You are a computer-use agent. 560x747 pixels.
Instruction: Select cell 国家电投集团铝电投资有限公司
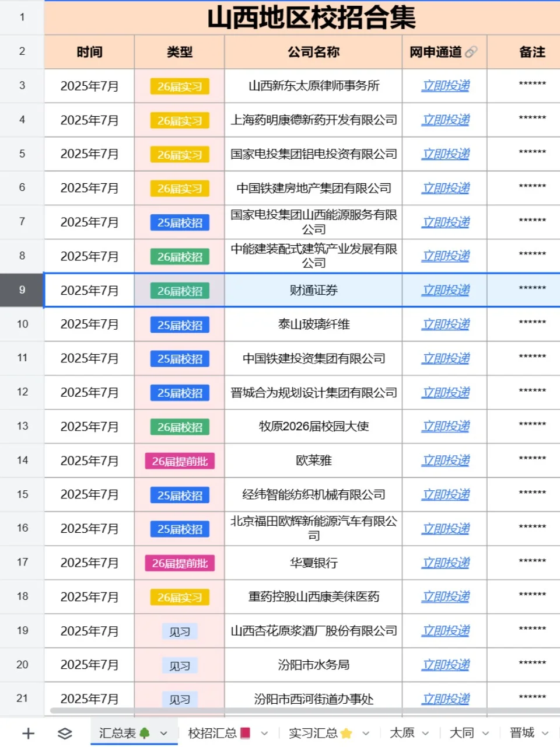pos(313,154)
